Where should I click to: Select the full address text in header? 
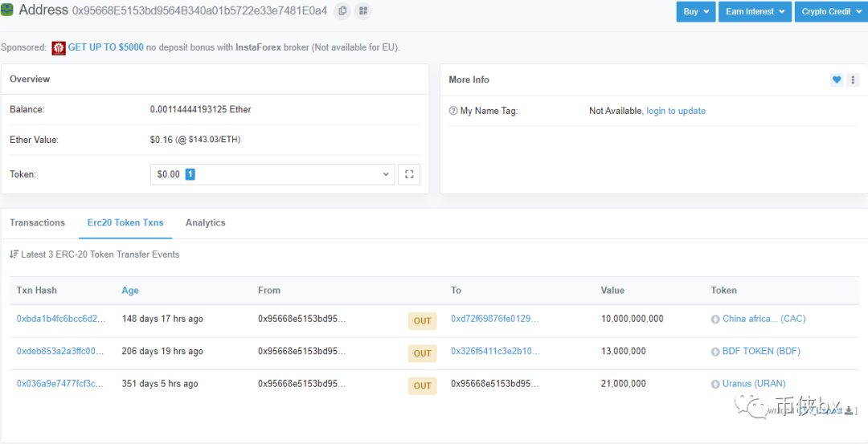tap(200, 11)
